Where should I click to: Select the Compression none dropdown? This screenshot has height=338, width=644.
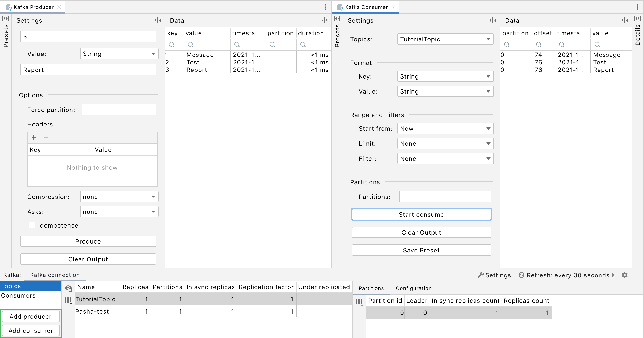pos(118,197)
